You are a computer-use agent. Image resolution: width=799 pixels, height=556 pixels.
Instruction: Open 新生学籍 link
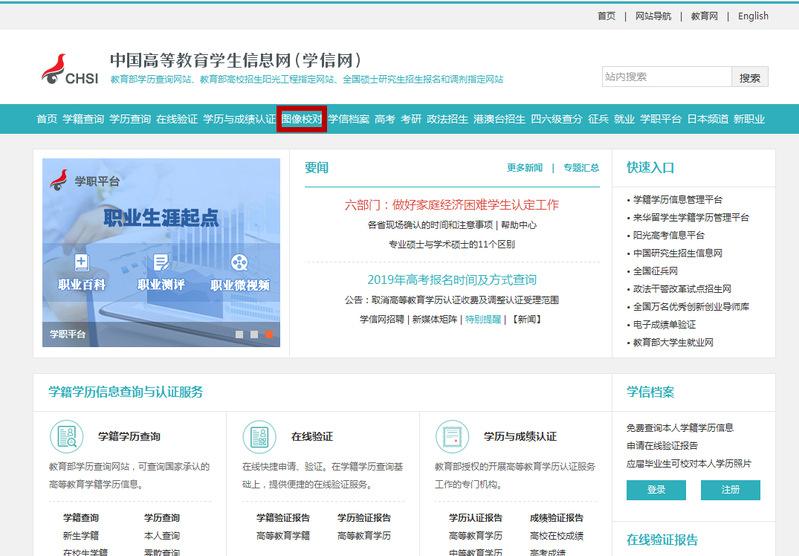81,536
